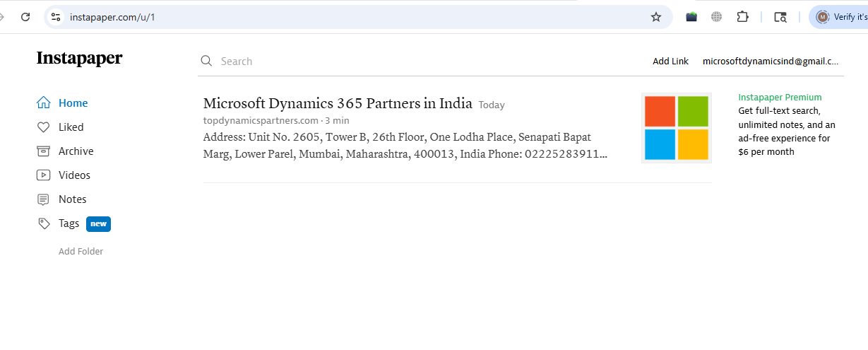This screenshot has height=350, width=868.
Task: Click the site information icon in address bar
Action: pyautogui.click(x=57, y=17)
